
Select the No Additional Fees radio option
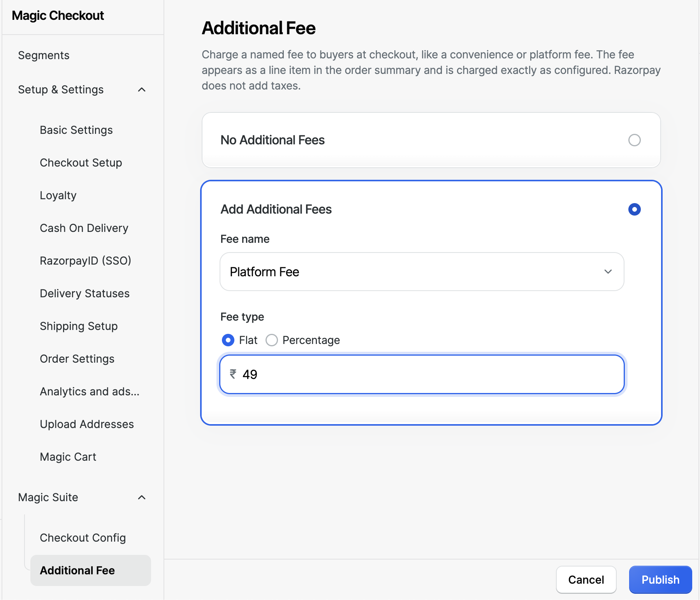point(634,140)
